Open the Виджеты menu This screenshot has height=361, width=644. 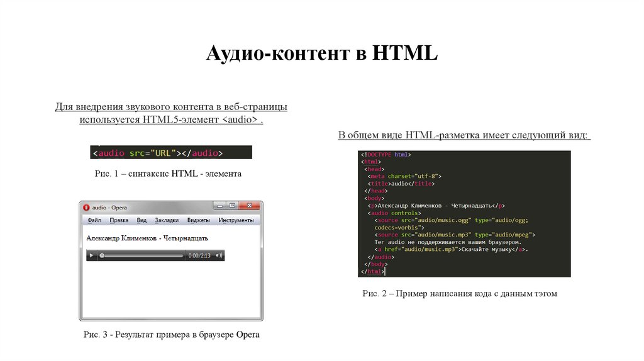point(199,220)
